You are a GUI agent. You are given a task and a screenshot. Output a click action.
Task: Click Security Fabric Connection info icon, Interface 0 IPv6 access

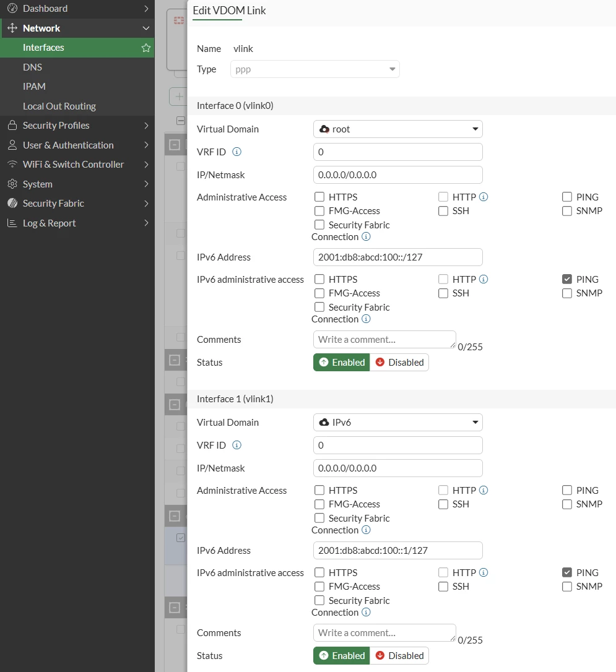[366, 319]
